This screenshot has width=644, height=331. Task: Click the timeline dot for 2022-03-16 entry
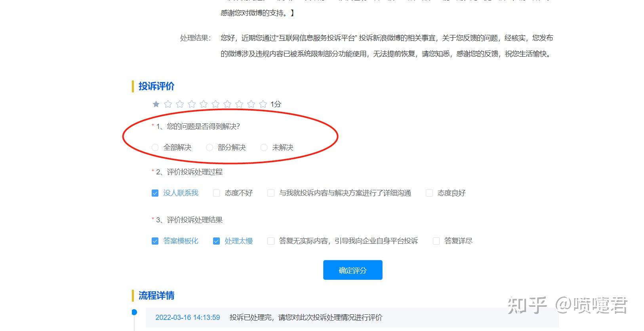pos(134,312)
